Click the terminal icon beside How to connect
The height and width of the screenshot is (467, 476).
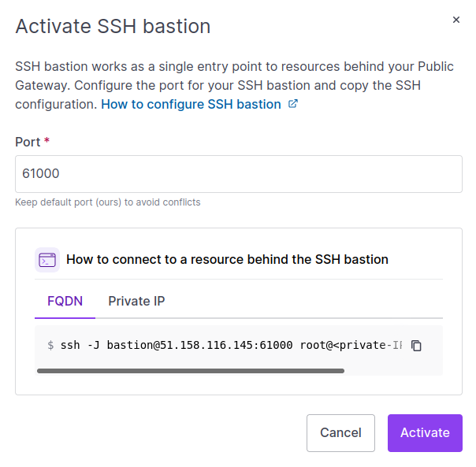[47, 259]
